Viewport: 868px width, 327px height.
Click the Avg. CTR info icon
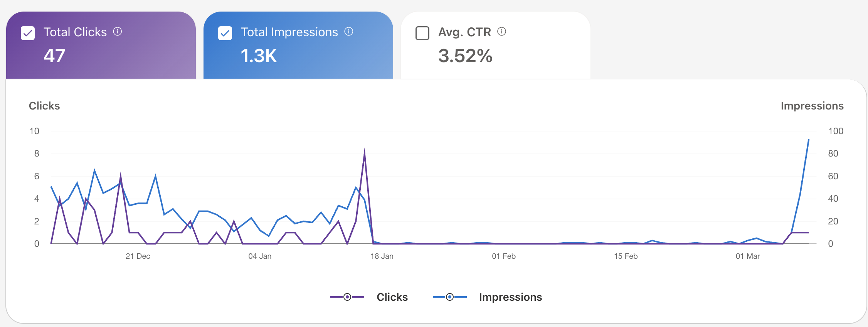point(501,32)
